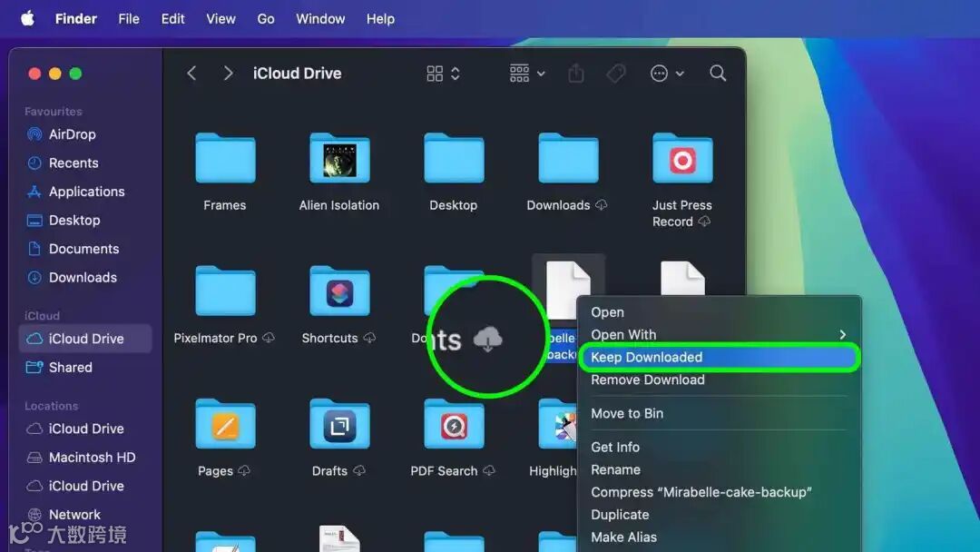Select the Pages folder
This screenshot has height=552, width=980.
click(225, 425)
